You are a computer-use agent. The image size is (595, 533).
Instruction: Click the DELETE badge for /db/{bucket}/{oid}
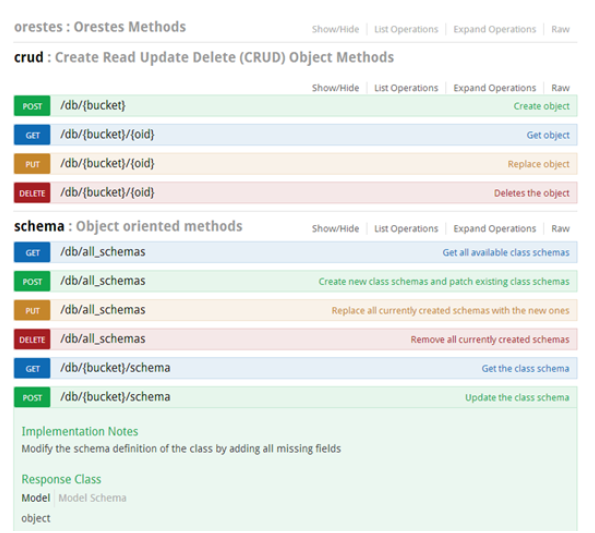32,193
